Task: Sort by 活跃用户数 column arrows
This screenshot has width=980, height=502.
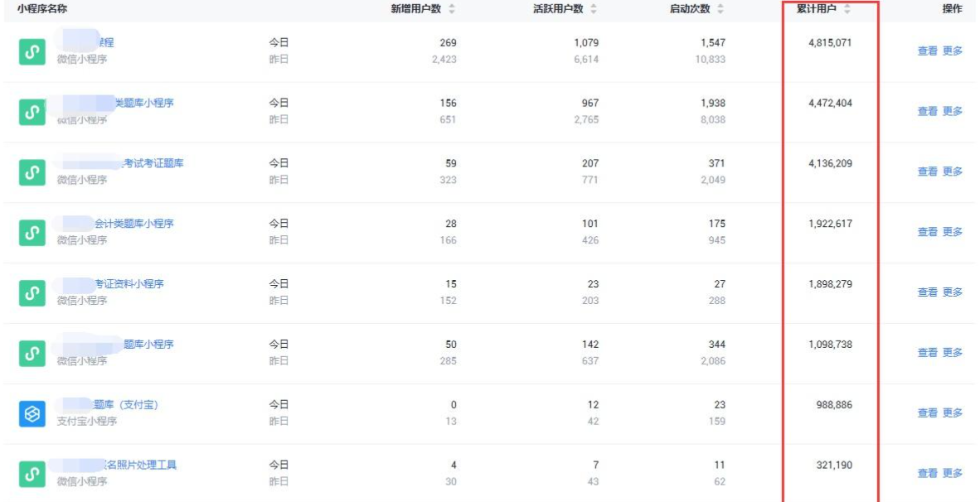Action: 594,9
